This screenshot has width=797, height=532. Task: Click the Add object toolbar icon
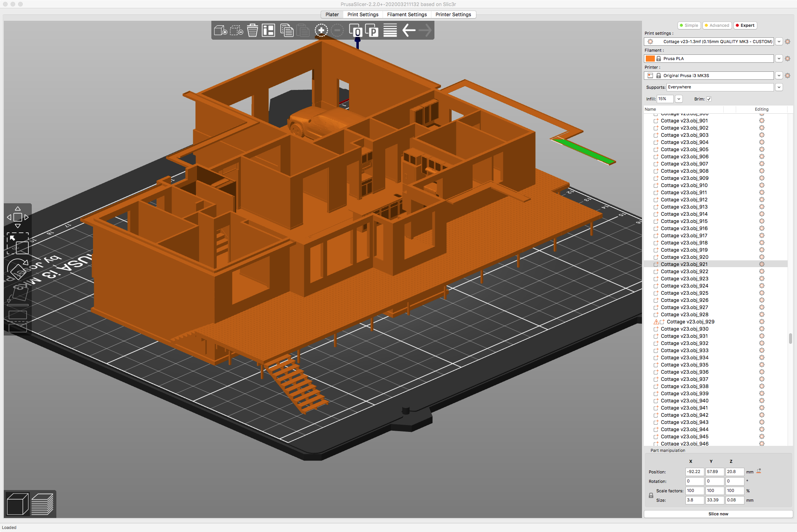point(220,30)
